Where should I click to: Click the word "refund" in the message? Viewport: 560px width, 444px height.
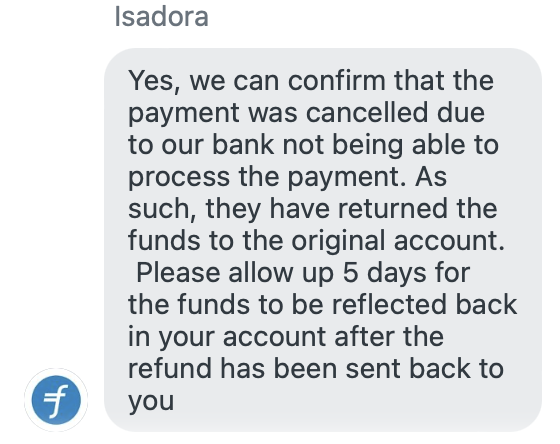[x=170, y=369]
